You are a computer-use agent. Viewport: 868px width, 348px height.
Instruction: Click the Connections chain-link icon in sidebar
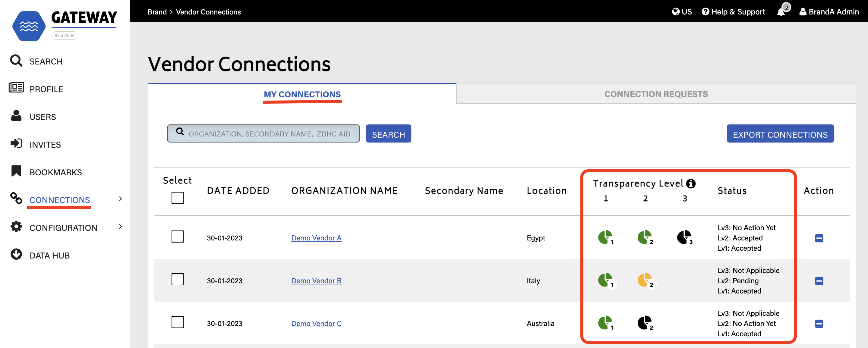point(16,198)
